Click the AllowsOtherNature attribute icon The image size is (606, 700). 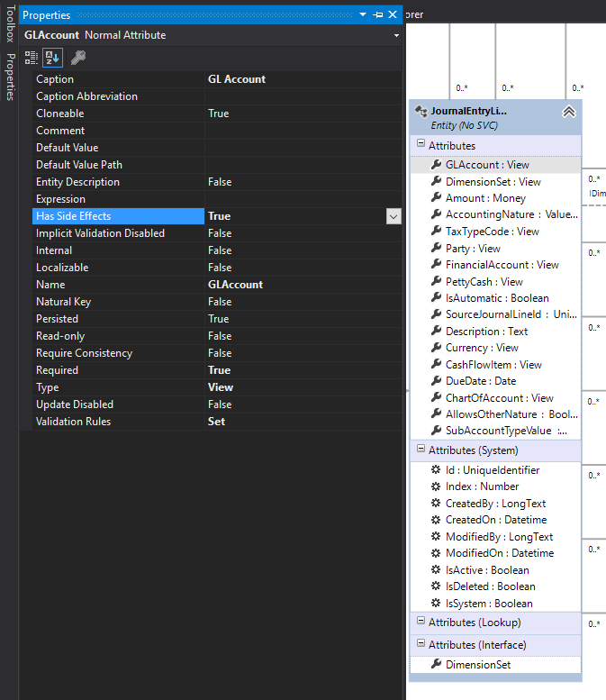pos(436,414)
